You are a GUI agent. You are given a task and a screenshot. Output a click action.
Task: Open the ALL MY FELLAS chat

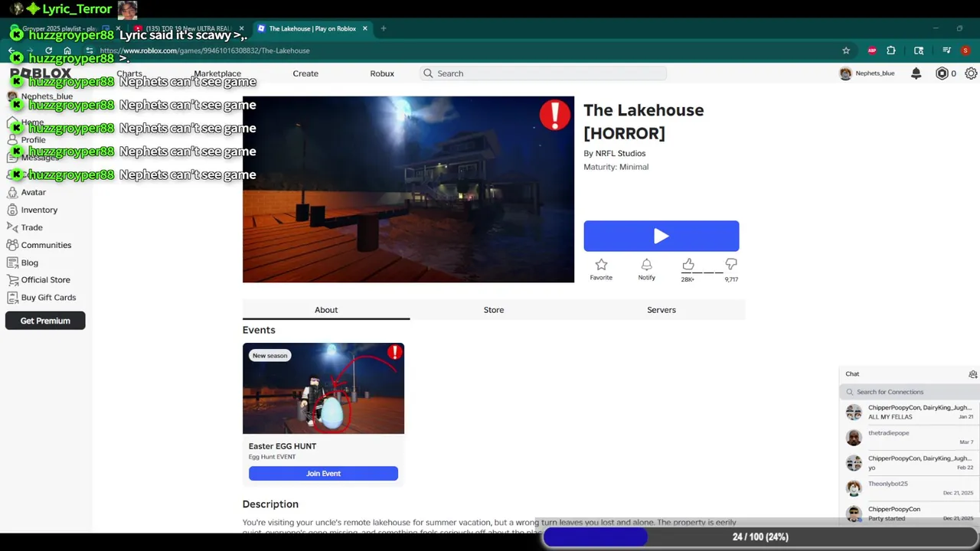click(910, 412)
